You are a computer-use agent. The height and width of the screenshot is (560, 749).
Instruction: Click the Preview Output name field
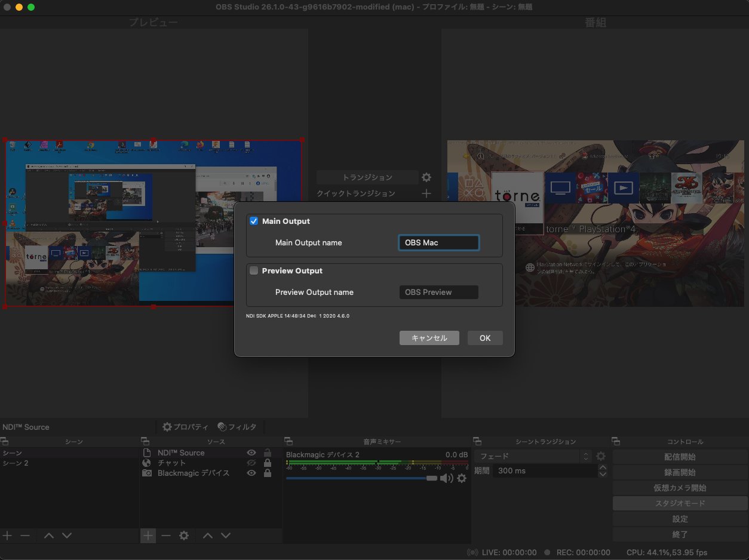(438, 292)
